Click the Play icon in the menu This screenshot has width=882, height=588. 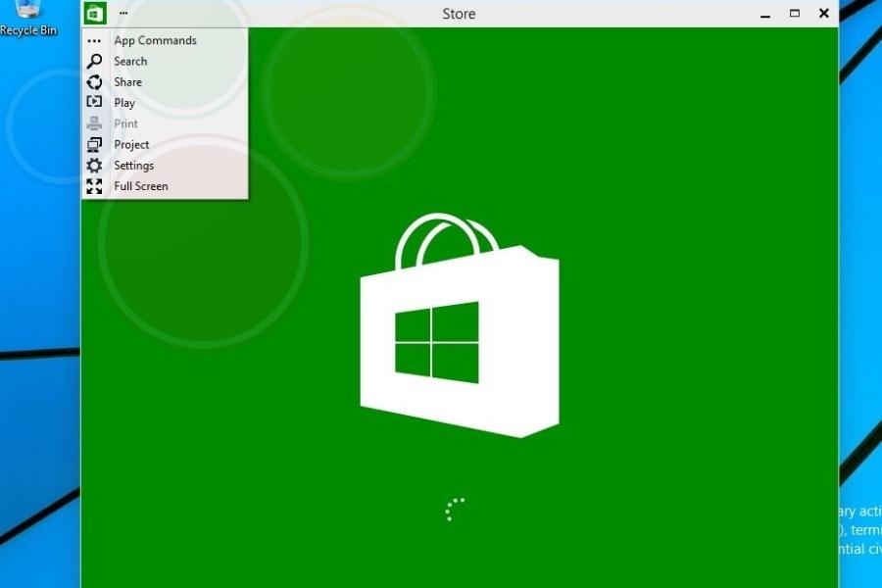(94, 102)
